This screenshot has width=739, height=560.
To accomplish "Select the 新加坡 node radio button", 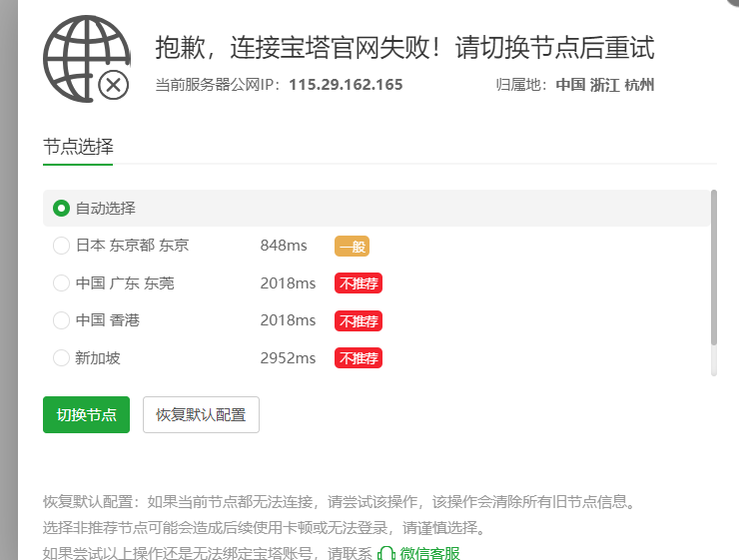I will tap(61, 358).
